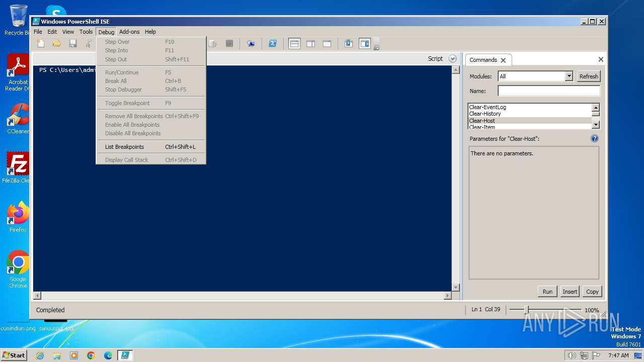This screenshot has height=362, width=644.
Task: Close the open Debug menu
Action: [x=106, y=32]
